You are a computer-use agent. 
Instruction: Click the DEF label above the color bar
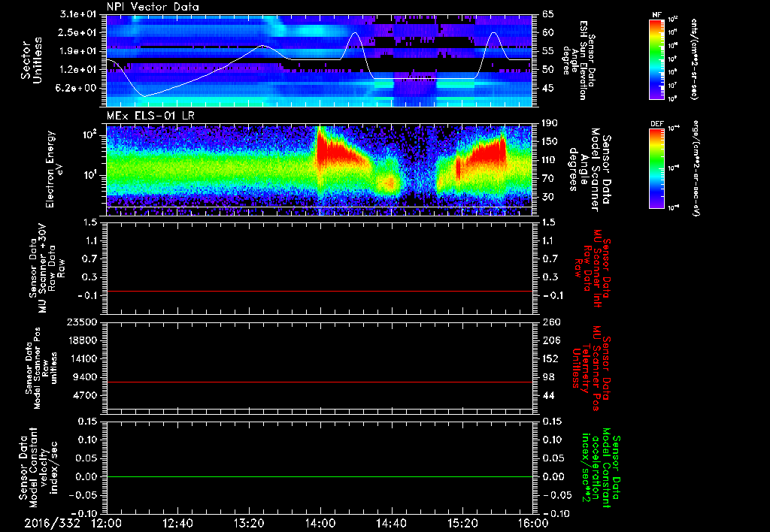(x=656, y=124)
